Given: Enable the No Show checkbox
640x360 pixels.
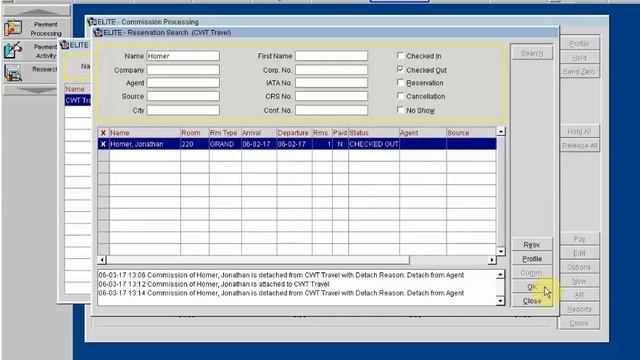Looking at the screenshot, I should pos(400,110).
